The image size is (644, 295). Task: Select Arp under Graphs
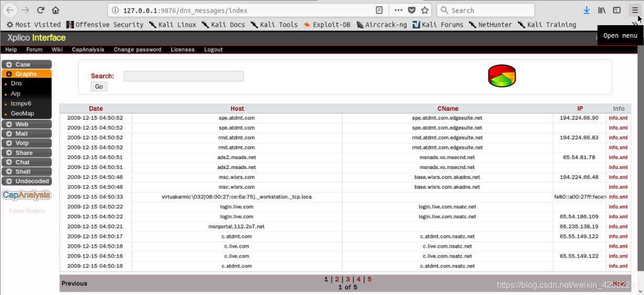click(x=16, y=93)
